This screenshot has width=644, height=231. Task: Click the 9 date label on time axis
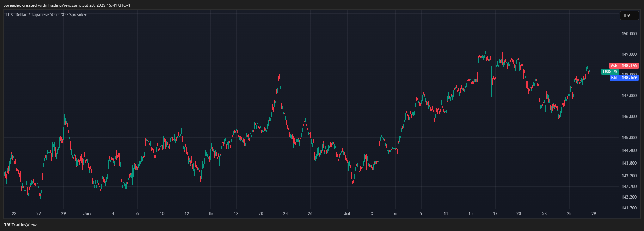(421, 214)
